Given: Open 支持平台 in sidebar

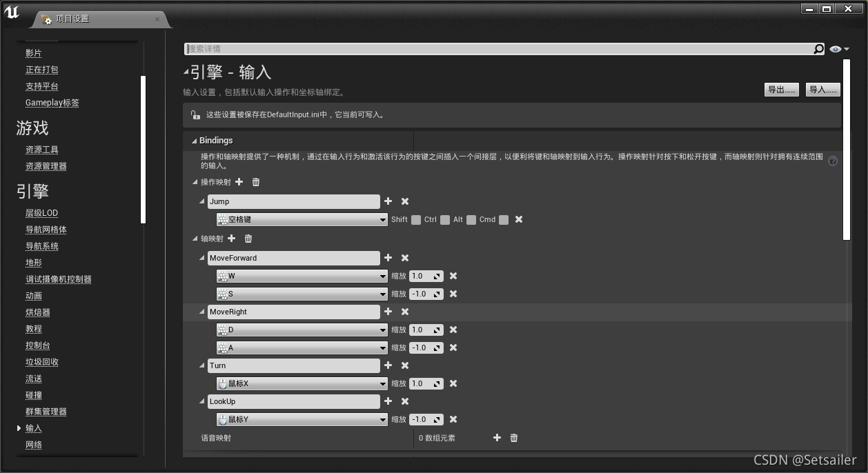Looking at the screenshot, I should pyautogui.click(x=42, y=86).
